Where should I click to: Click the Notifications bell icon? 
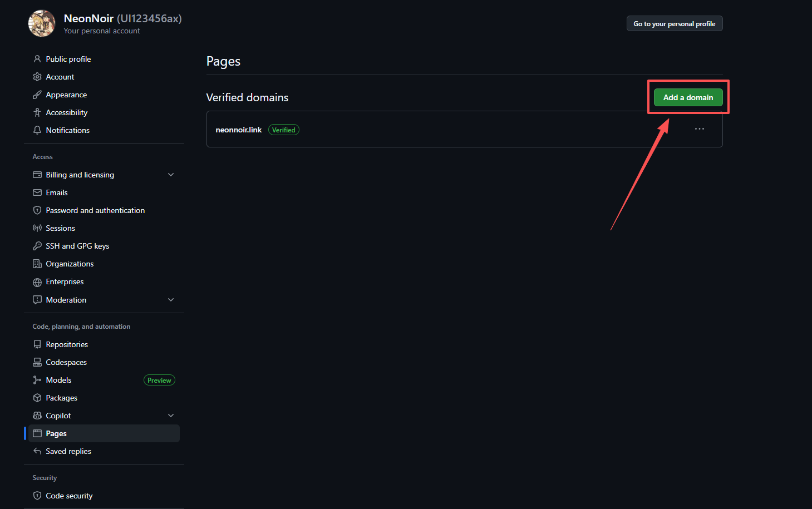point(37,130)
